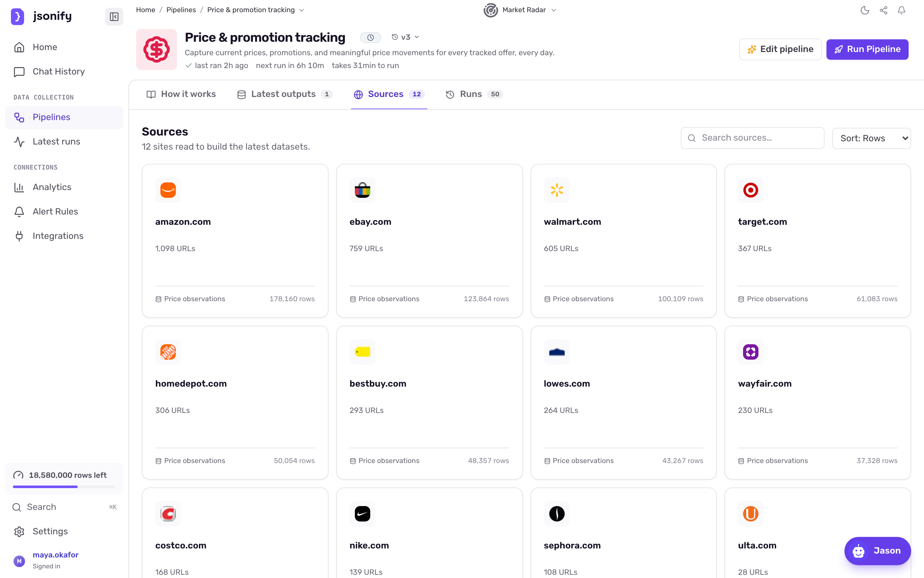Open the Jason assistant chat
The width and height of the screenshot is (924, 578).
click(x=877, y=551)
